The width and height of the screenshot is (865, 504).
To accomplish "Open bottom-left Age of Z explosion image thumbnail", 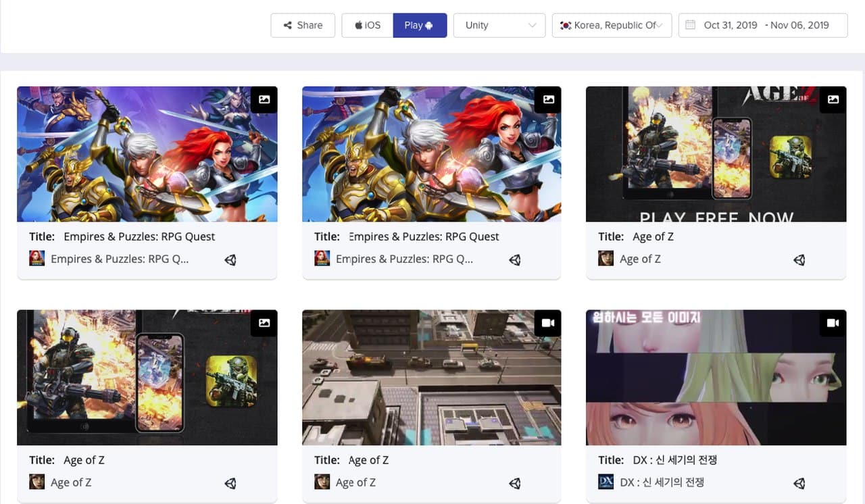I will (147, 377).
